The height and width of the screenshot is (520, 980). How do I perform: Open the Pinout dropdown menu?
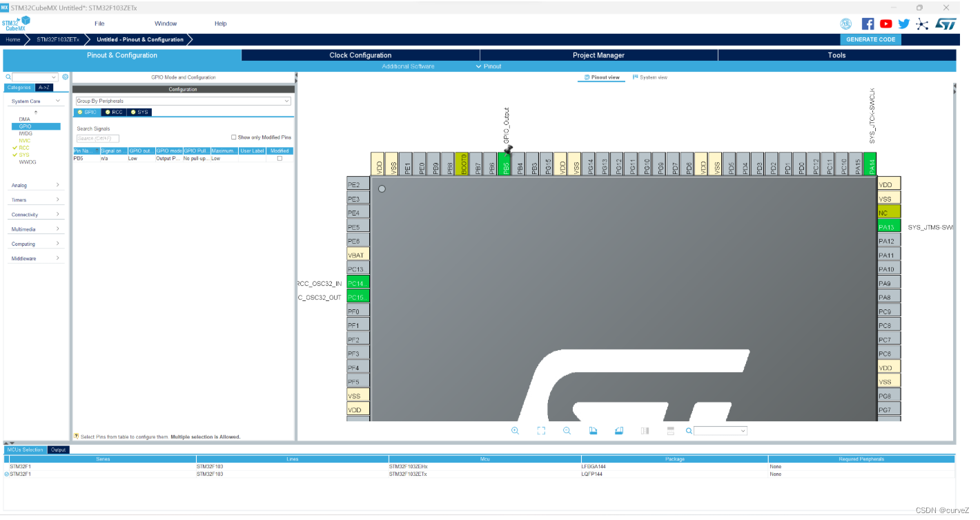[x=489, y=66]
